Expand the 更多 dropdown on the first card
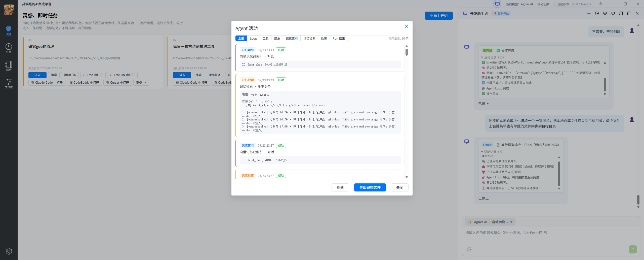Image resolution: width=644 pixels, height=260 pixels. click(141, 83)
